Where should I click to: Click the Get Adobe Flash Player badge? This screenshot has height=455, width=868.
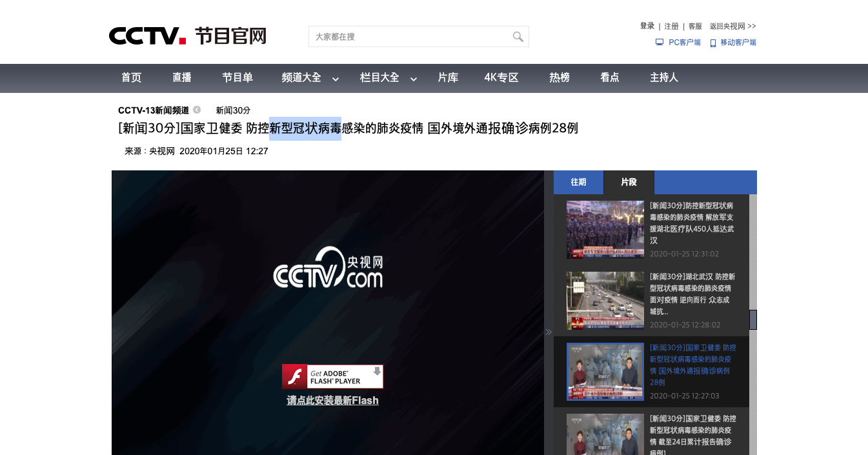[x=332, y=376]
